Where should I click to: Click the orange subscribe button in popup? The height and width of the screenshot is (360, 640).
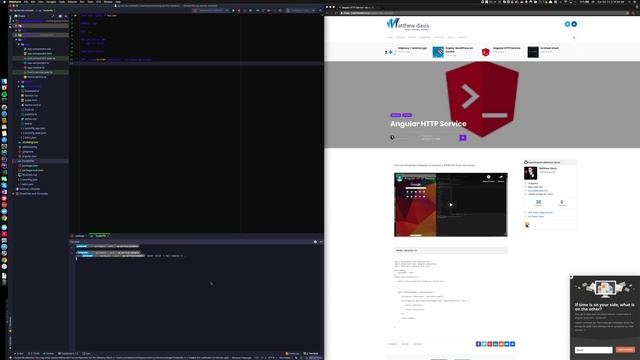625,350
